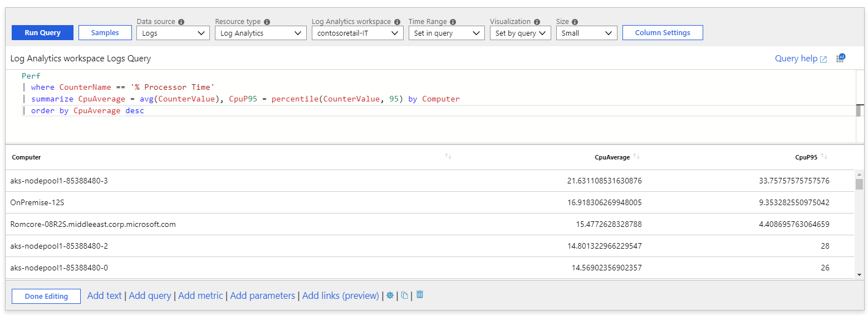The height and width of the screenshot is (315, 868).
Task: Click the Time Range info icon
Action: tap(453, 22)
